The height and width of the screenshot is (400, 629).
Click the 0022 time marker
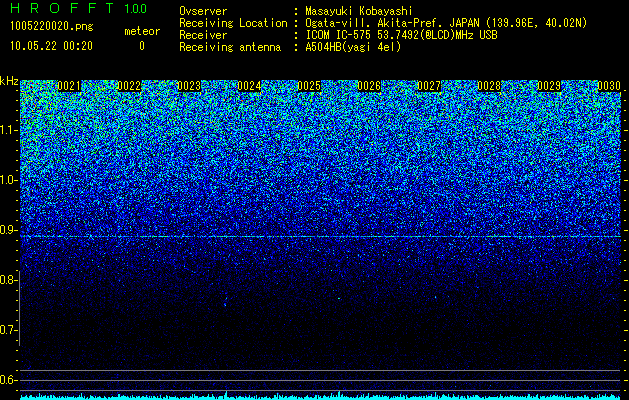click(129, 86)
